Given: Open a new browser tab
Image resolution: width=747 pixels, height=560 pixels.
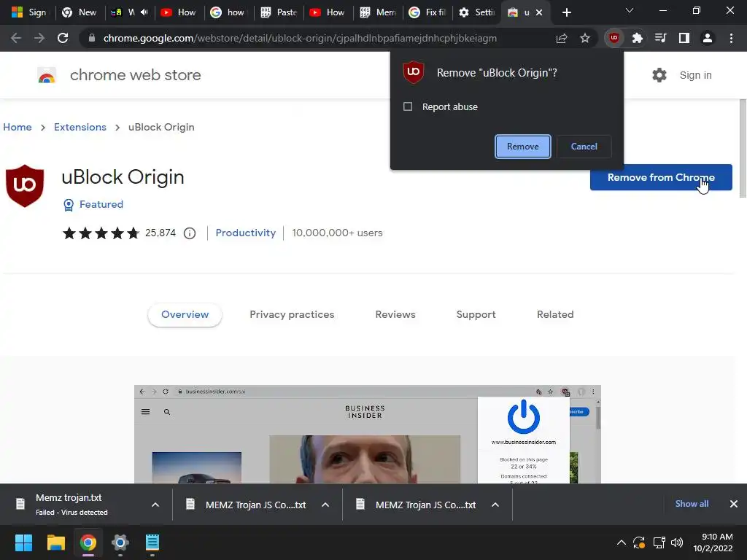Looking at the screenshot, I should click(566, 12).
